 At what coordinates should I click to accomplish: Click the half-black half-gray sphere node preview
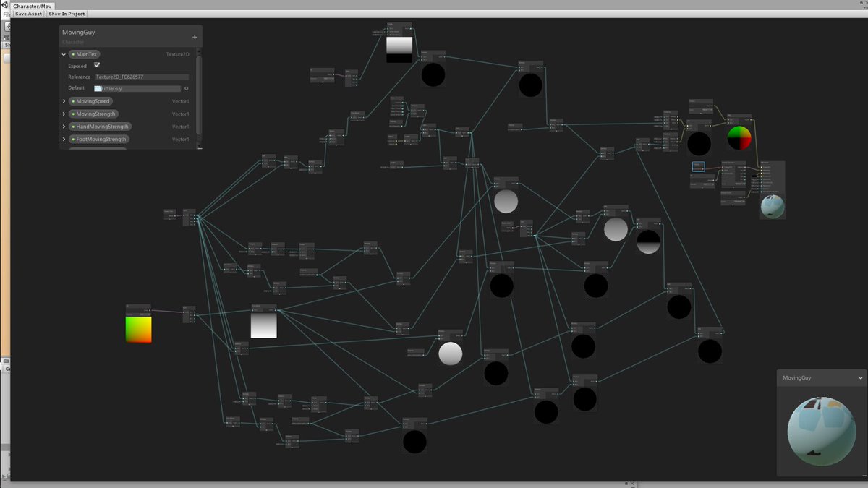(648, 241)
